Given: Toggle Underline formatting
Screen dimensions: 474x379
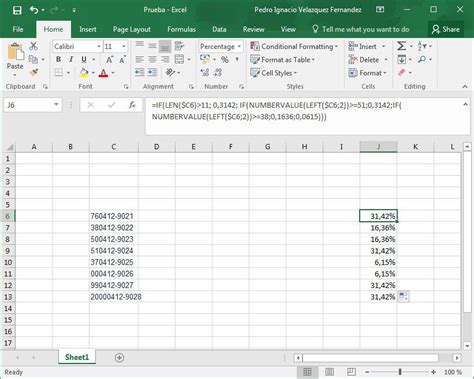Looking at the screenshot, I should pyautogui.click(x=84, y=60).
